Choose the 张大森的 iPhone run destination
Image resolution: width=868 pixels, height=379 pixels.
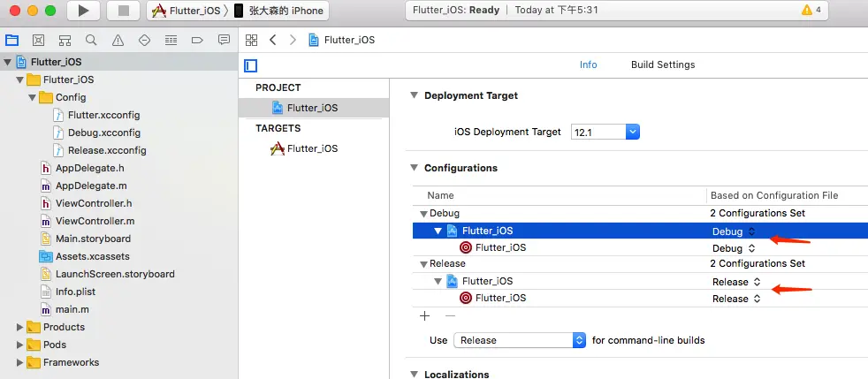point(278,11)
